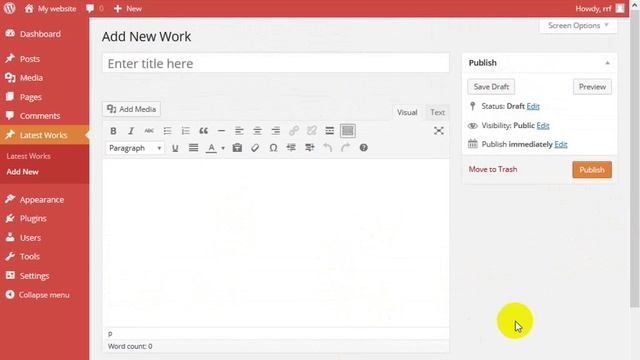Underline the selected text
This screenshot has height=360, width=640.
coord(175,148)
